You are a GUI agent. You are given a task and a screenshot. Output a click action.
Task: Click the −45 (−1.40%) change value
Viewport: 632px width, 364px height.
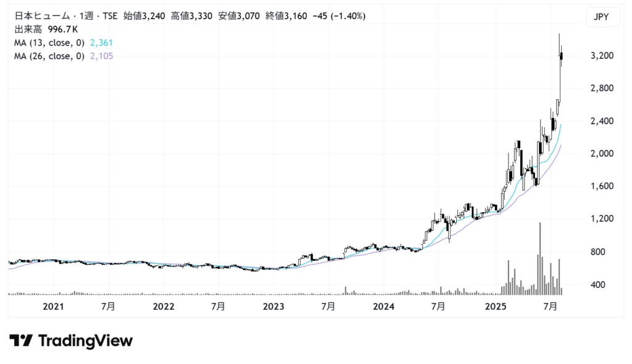[339, 16]
